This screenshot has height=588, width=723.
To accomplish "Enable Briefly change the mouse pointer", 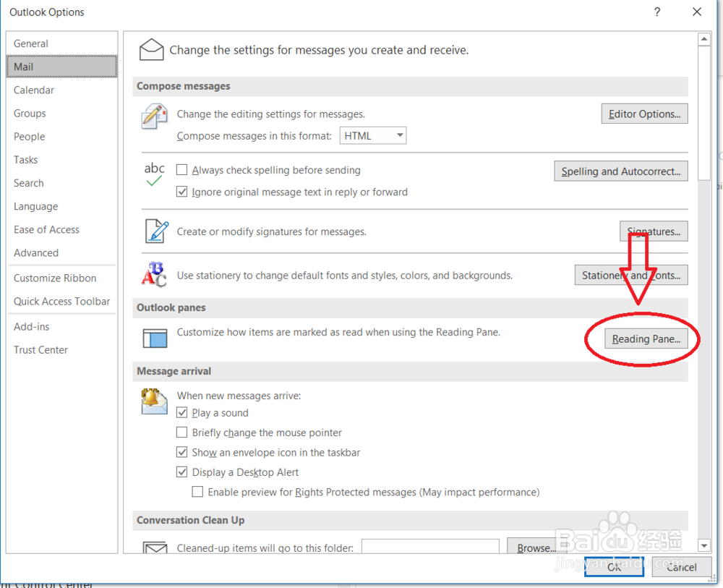I will [182, 432].
